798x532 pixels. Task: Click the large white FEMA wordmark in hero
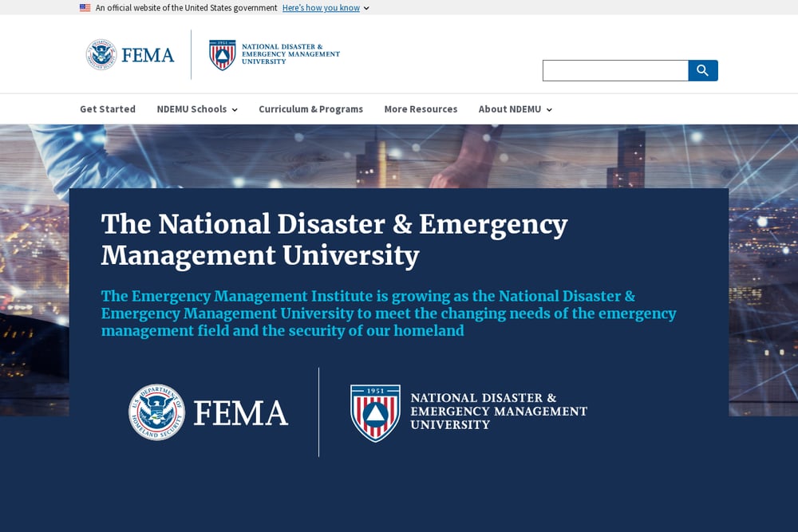coord(241,412)
